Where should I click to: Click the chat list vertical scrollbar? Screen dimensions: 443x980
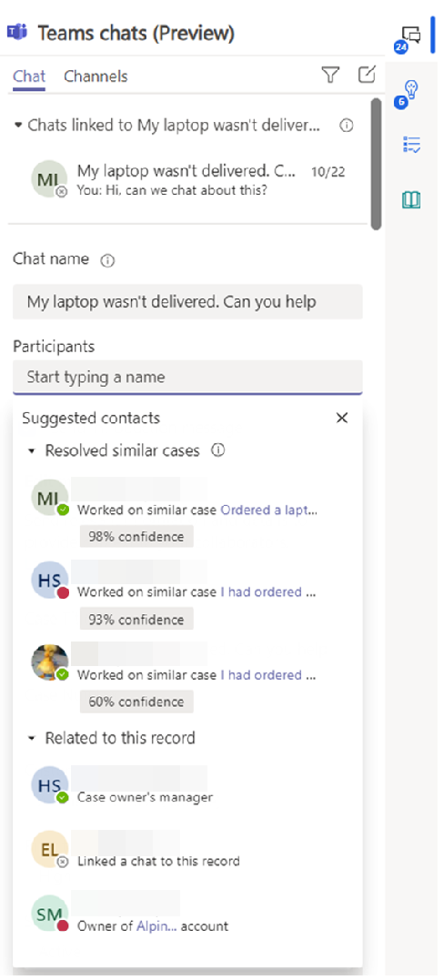click(376, 164)
